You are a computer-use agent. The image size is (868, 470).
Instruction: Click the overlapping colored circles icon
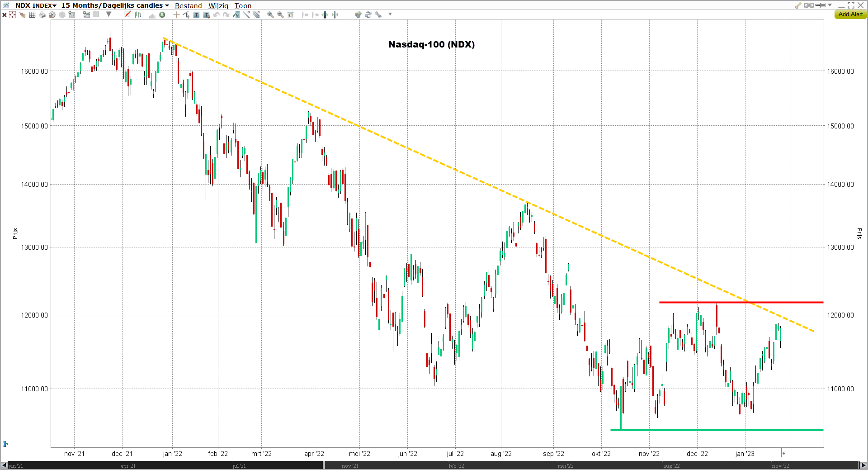click(358, 15)
